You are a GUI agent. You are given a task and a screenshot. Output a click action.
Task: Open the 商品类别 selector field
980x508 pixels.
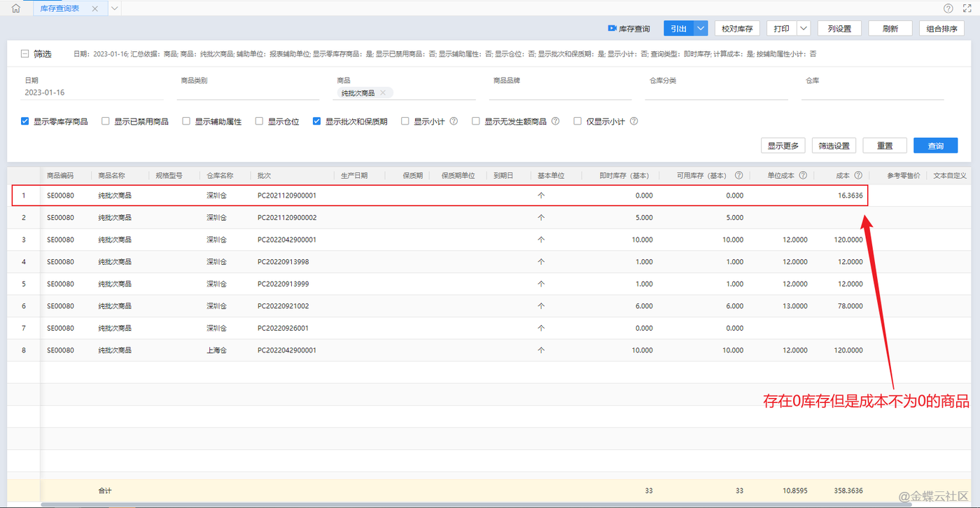pyautogui.click(x=249, y=92)
